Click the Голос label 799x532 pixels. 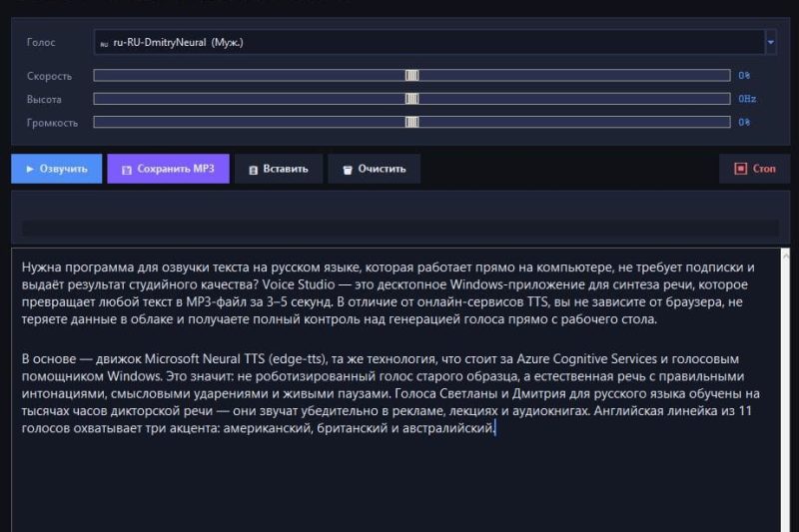point(41,42)
